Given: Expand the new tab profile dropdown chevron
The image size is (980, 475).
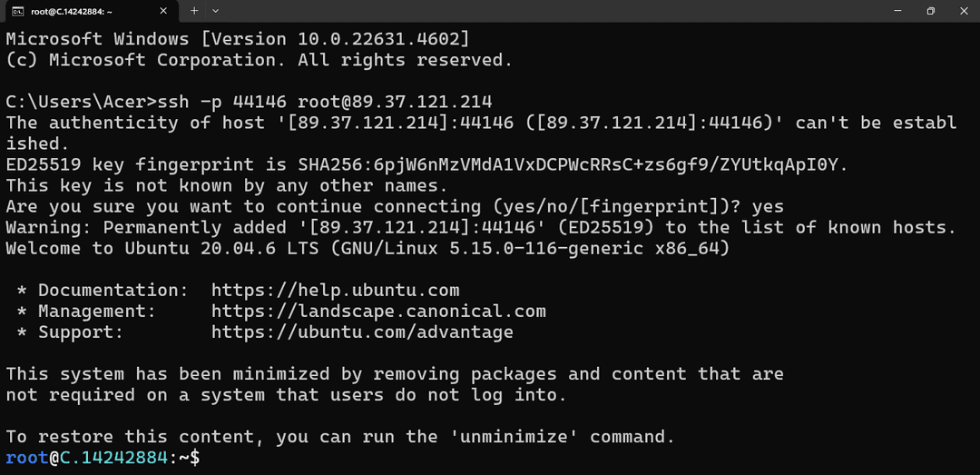Looking at the screenshot, I should [216, 11].
